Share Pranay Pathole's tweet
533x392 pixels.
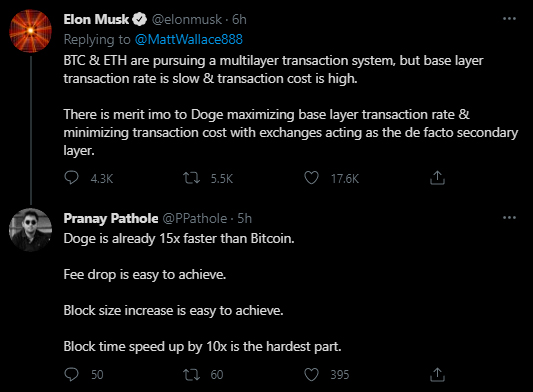(x=437, y=375)
